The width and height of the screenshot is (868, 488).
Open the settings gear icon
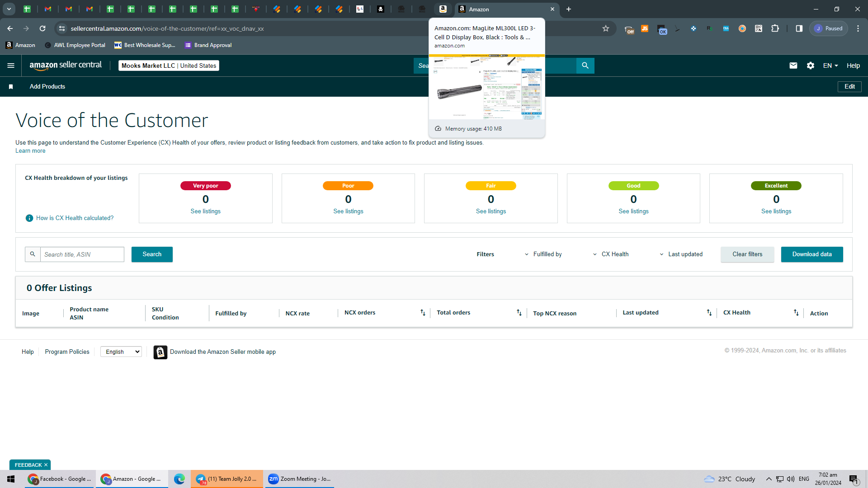811,66
